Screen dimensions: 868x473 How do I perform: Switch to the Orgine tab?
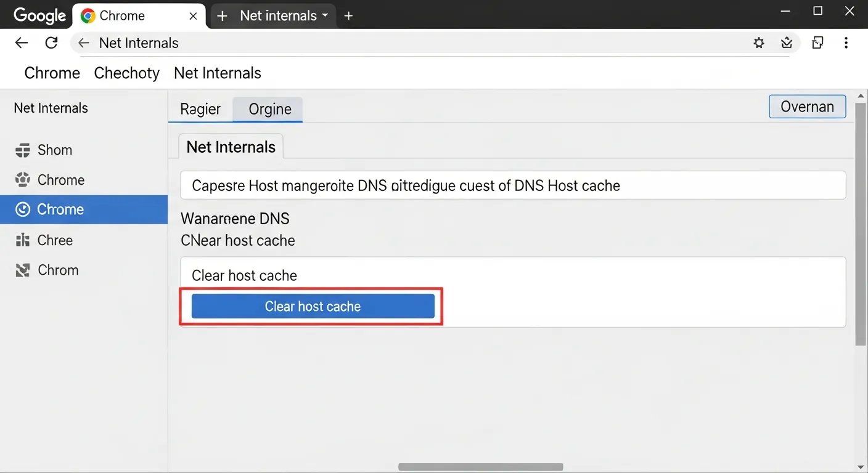point(268,109)
